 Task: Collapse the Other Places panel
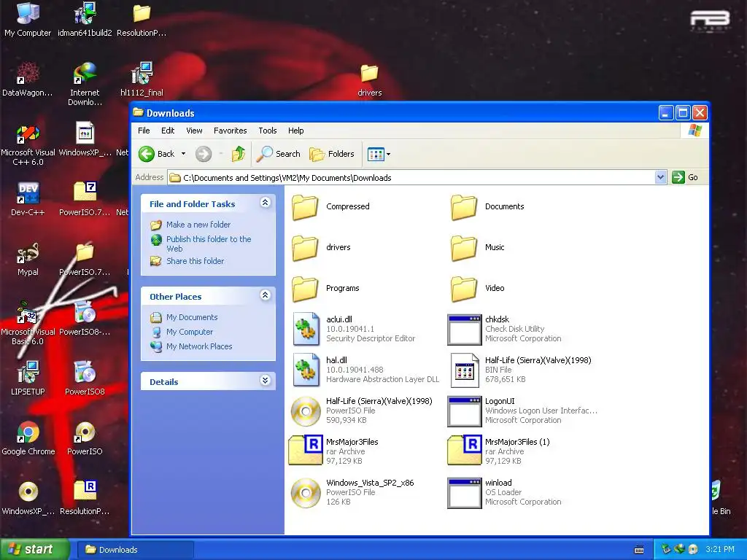click(266, 295)
